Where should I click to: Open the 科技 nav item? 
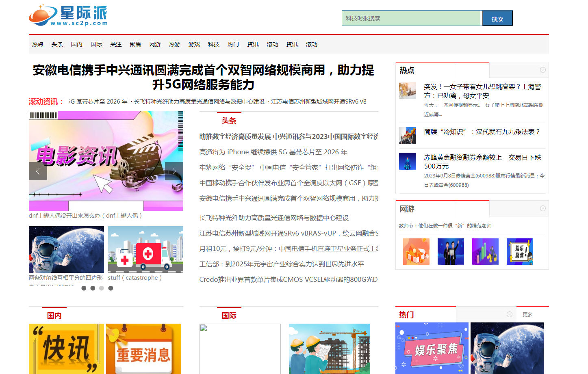214,44
